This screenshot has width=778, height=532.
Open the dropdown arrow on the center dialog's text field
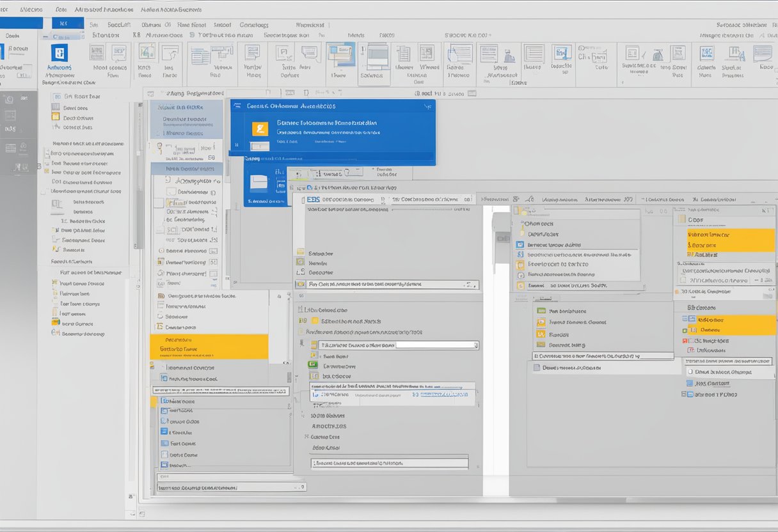coord(475,345)
